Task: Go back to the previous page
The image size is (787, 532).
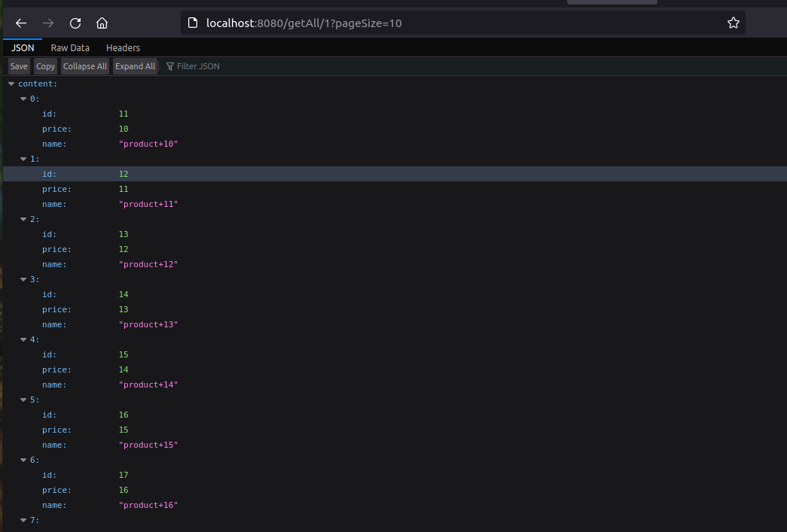Action: (x=20, y=23)
